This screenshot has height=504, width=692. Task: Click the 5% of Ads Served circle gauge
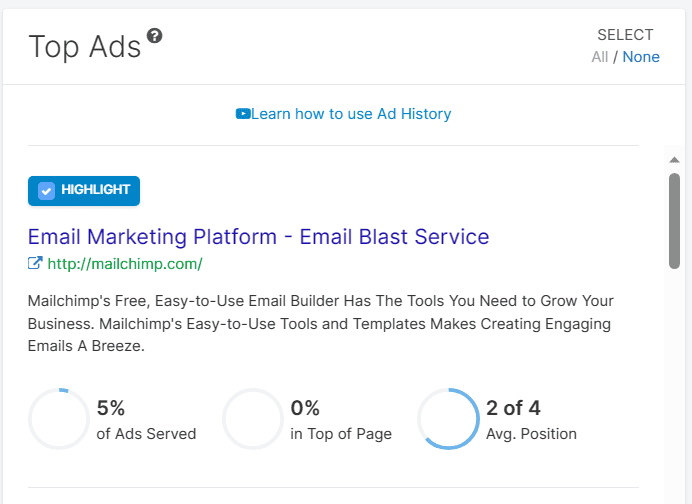click(59, 419)
